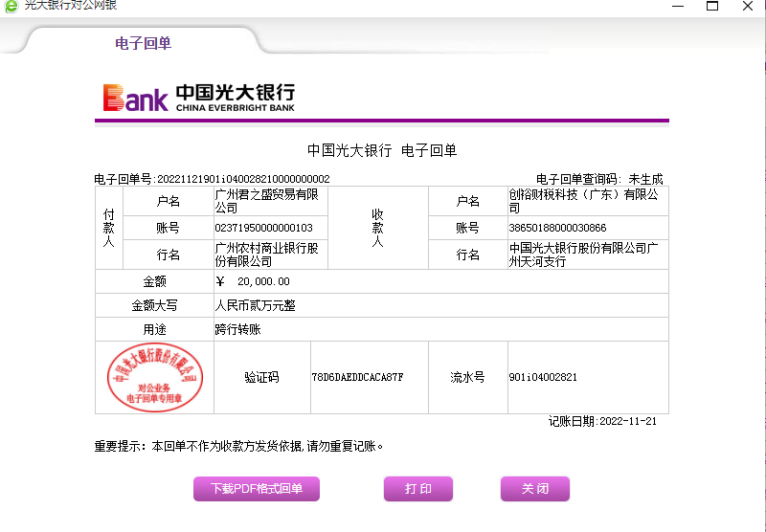766x532 pixels.
Task: Click serial number 901i04002821
Action: point(543,377)
